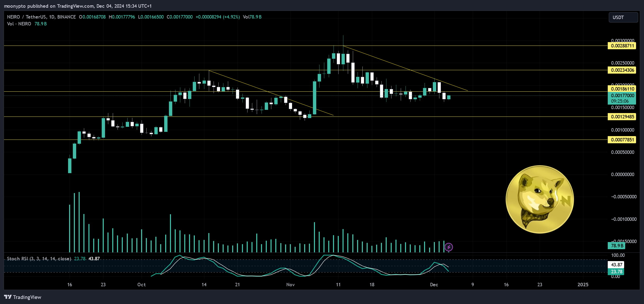Click the +4.92% change value

click(231, 17)
